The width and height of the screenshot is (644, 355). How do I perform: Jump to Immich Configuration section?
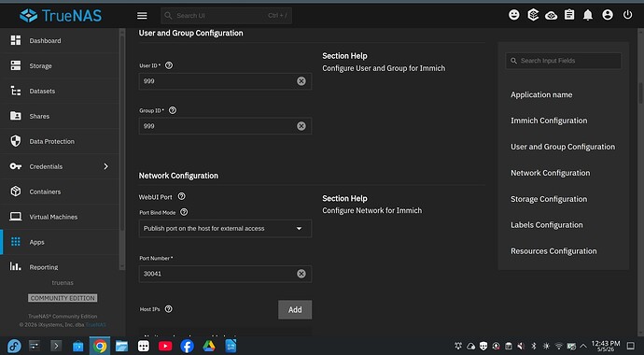point(549,121)
